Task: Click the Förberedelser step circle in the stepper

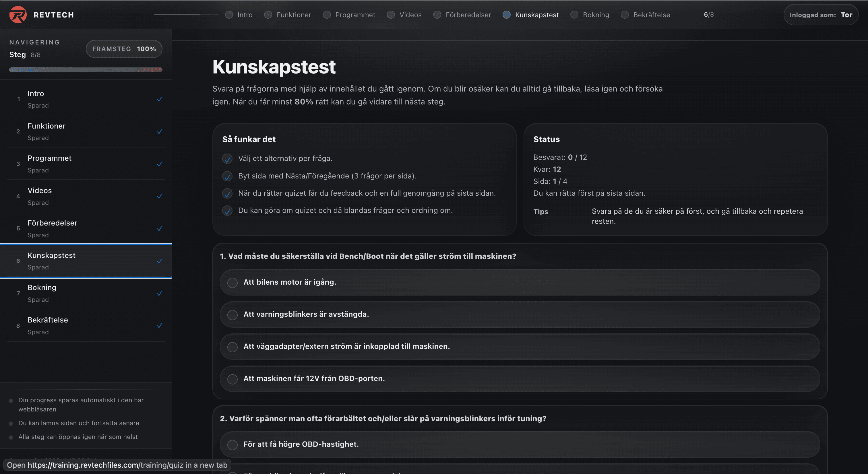Action: [437, 14]
